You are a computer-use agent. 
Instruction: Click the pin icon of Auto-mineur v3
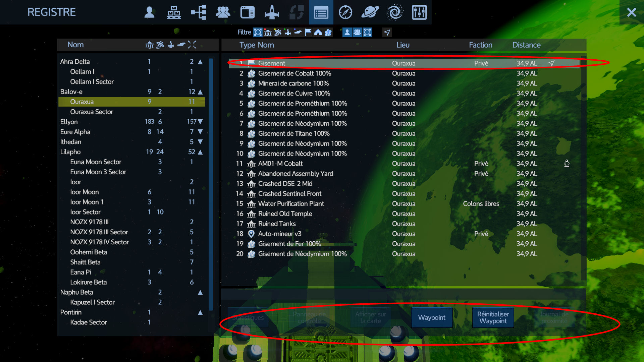click(251, 234)
